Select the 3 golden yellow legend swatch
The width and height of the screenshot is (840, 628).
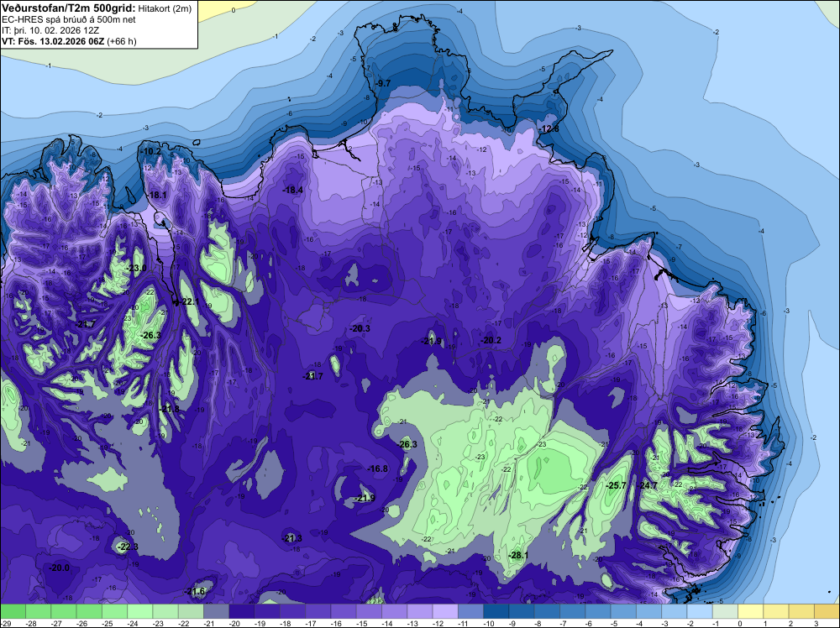[827, 611]
